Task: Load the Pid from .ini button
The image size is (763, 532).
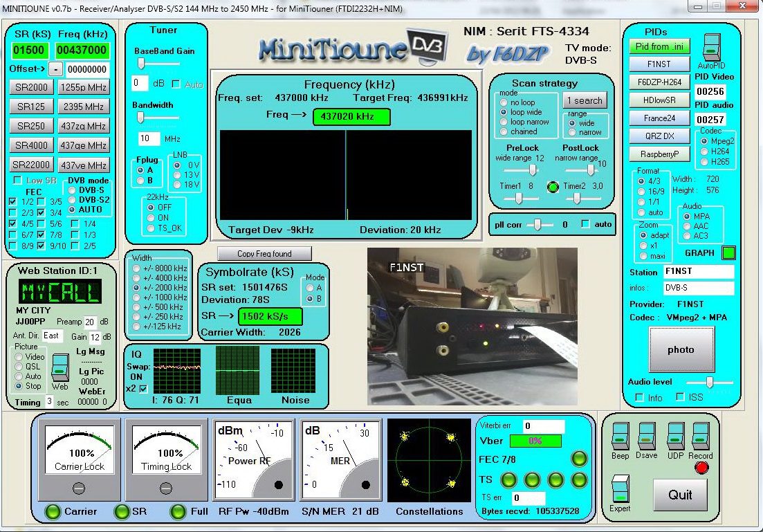Action: coord(659,47)
